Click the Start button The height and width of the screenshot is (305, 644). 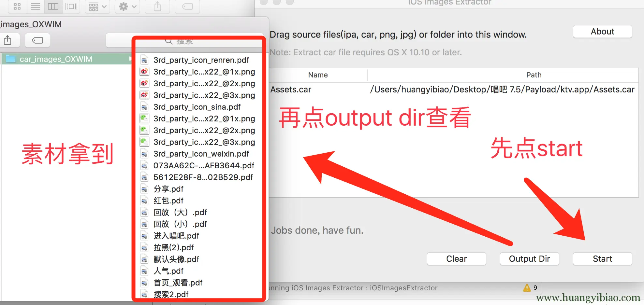click(602, 259)
